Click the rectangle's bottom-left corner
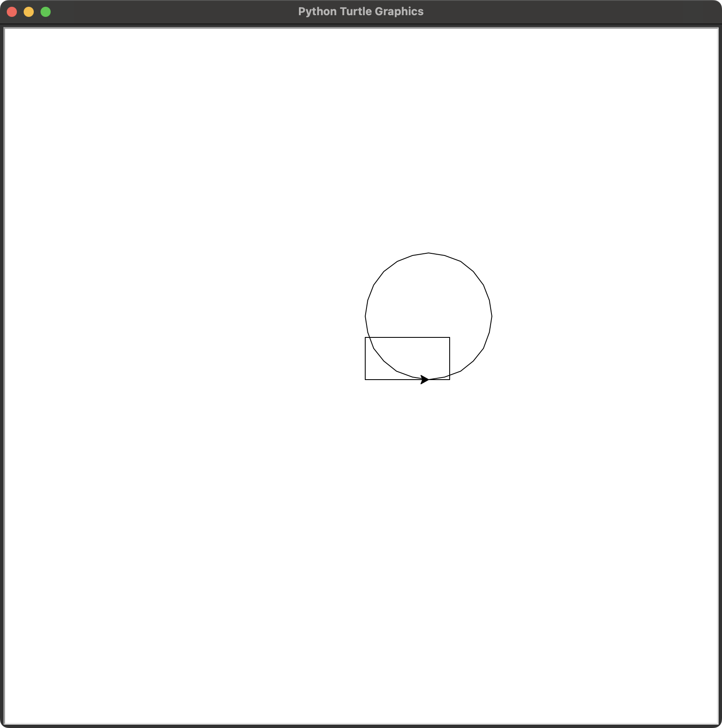 coord(365,380)
